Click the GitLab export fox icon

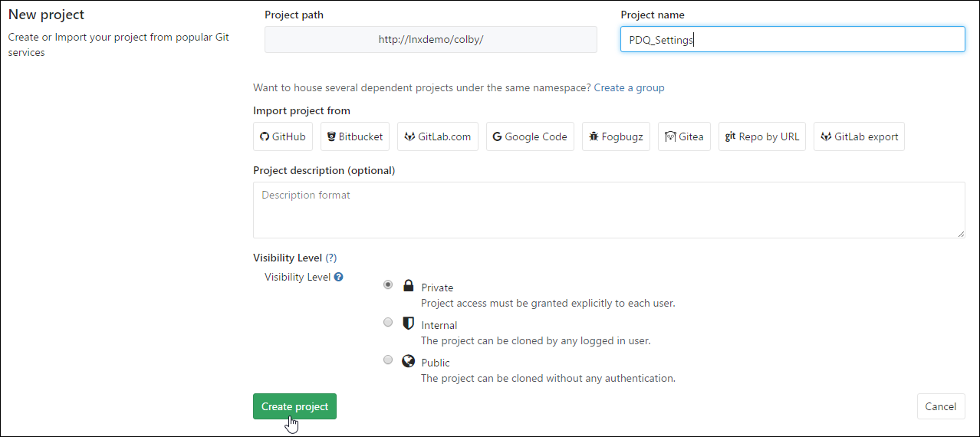click(x=826, y=137)
